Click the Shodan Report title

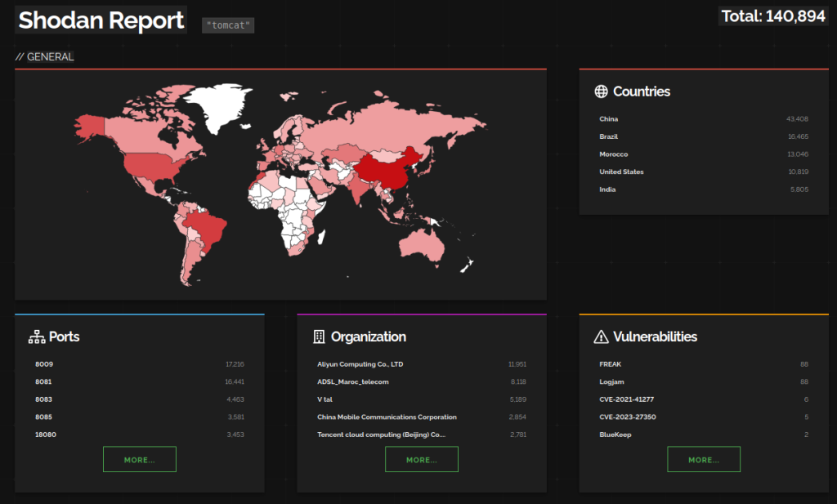pyautogui.click(x=101, y=20)
